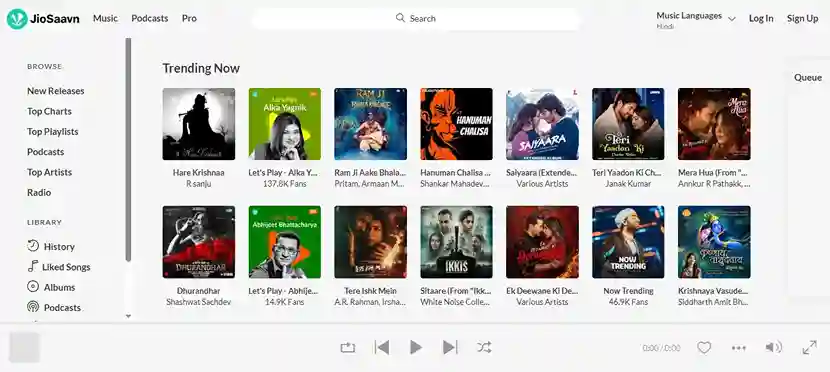The height and width of the screenshot is (372, 830).
Task: Browse the Podcasts sidebar link
Action: [46, 152]
